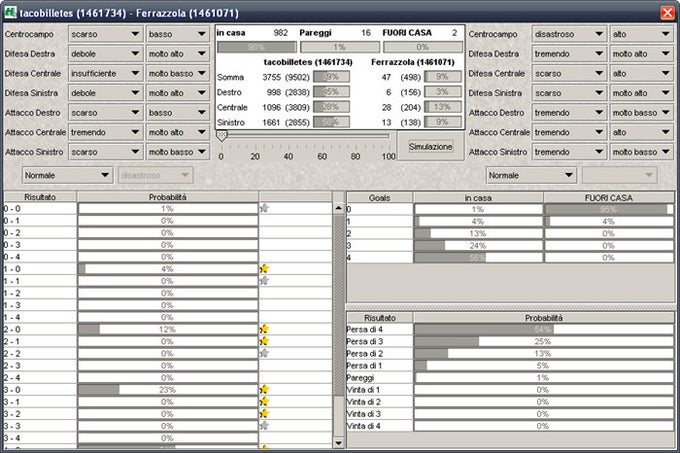Image resolution: width=680 pixels, height=453 pixels.
Task: Click the slider thumb at position 0
Action: click(221, 136)
